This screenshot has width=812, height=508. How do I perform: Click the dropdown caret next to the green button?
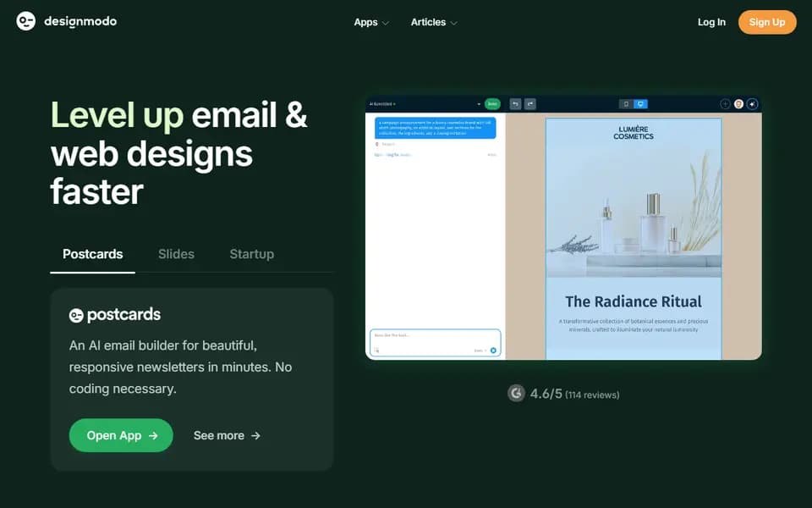tap(479, 104)
